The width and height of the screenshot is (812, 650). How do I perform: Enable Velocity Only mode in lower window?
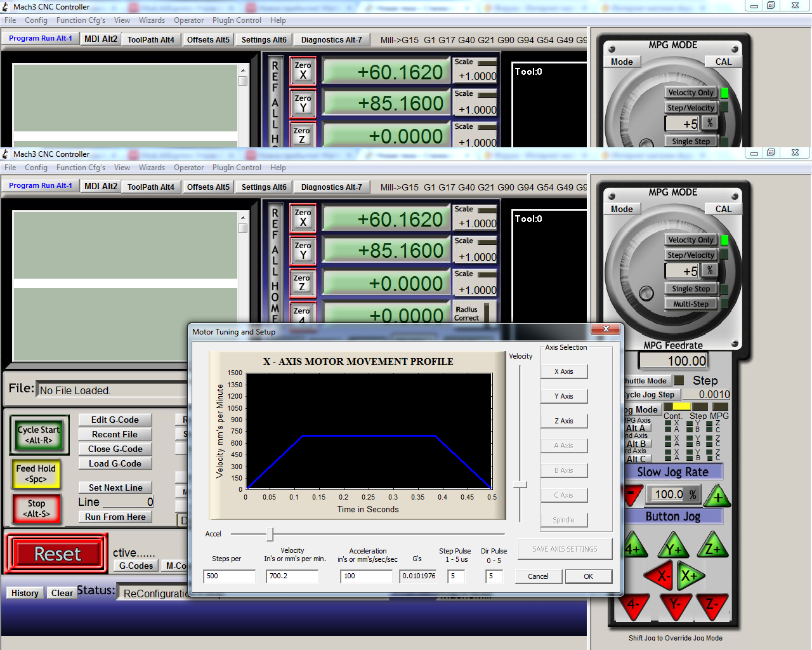click(691, 240)
